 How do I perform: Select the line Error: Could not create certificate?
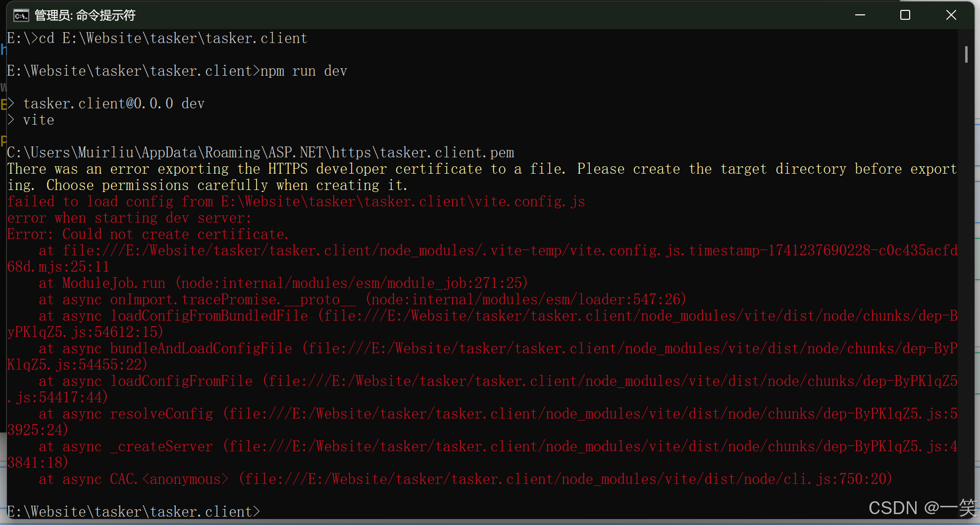coord(147,234)
